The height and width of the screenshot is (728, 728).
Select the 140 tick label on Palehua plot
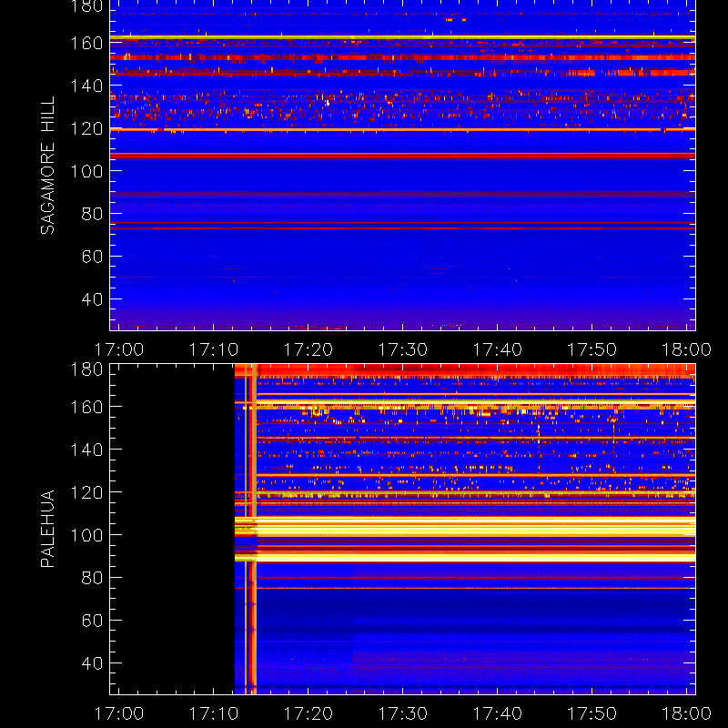coord(86,450)
